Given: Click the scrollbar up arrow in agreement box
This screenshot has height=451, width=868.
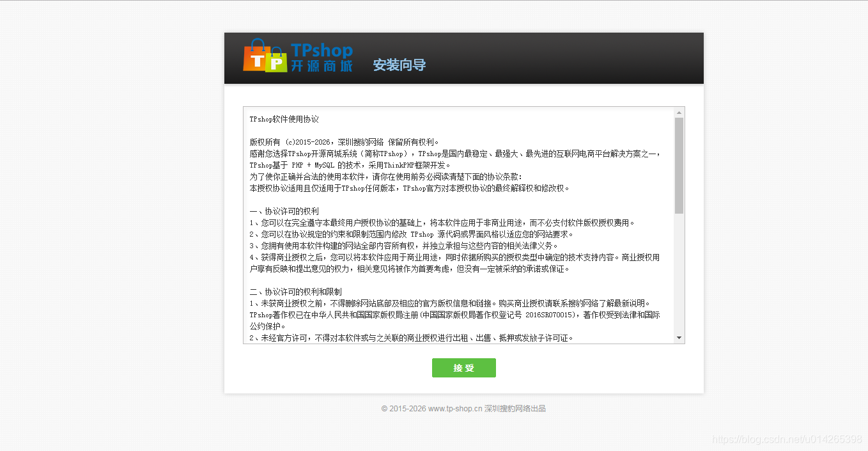Looking at the screenshot, I should pos(679,113).
